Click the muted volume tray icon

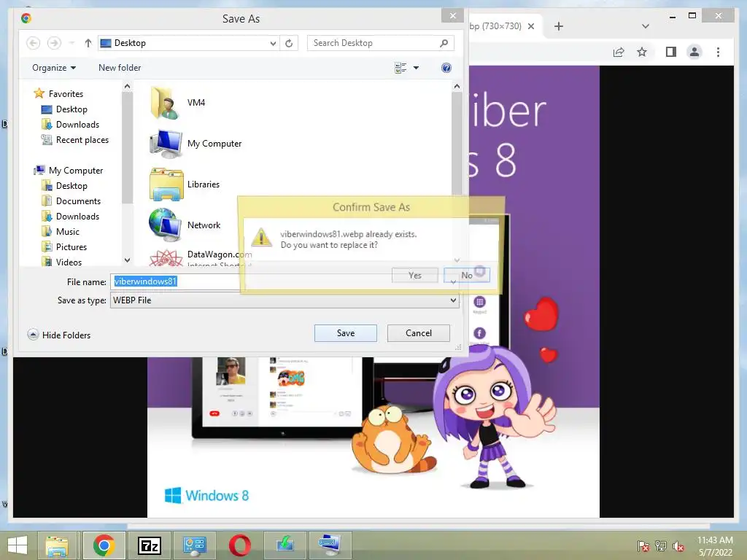pyautogui.click(x=678, y=546)
